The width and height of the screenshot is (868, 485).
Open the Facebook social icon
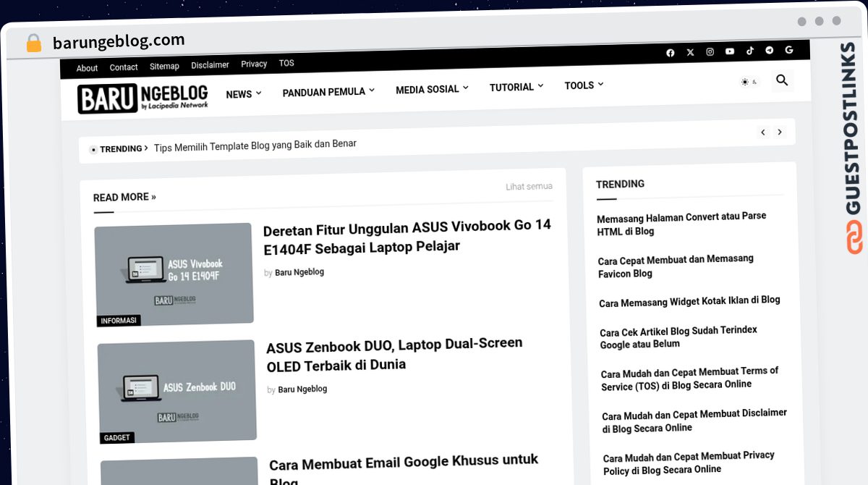(671, 53)
